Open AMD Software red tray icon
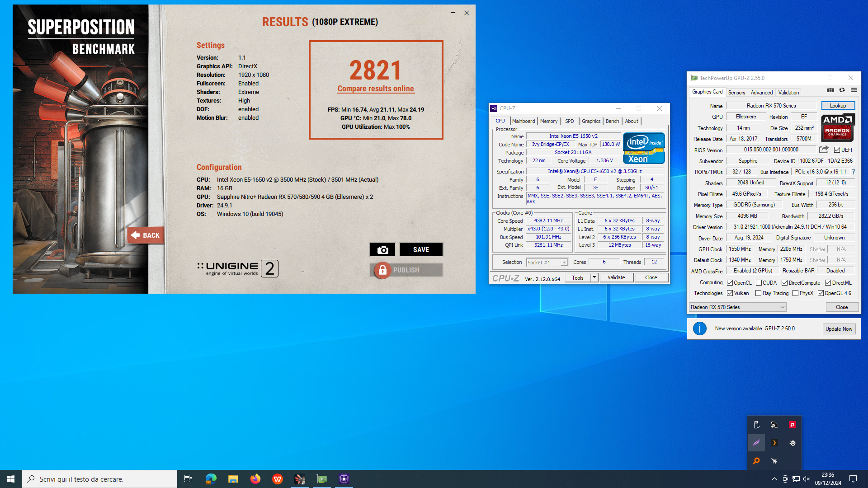Screen dimensions: 868x488 tap(792, 425)
